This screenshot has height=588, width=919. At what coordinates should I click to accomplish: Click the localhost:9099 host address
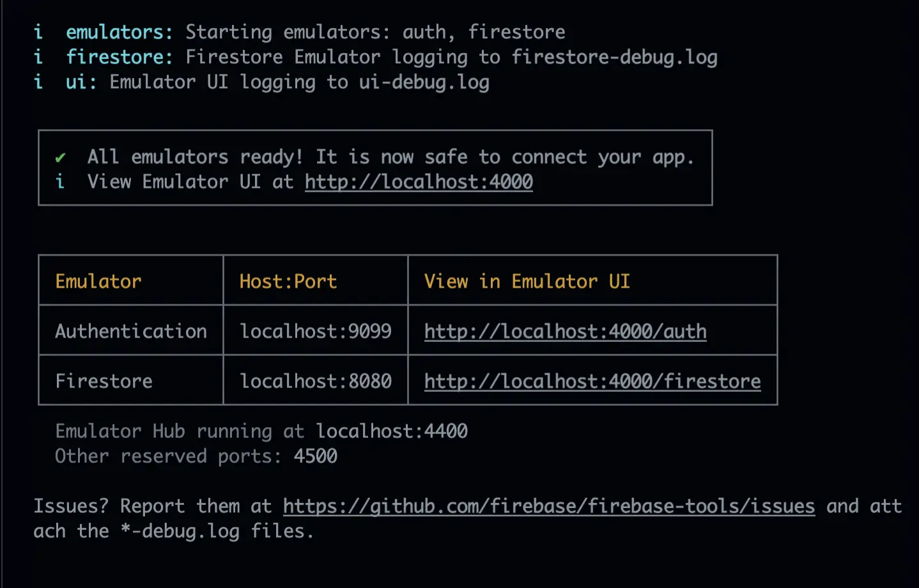315,331
